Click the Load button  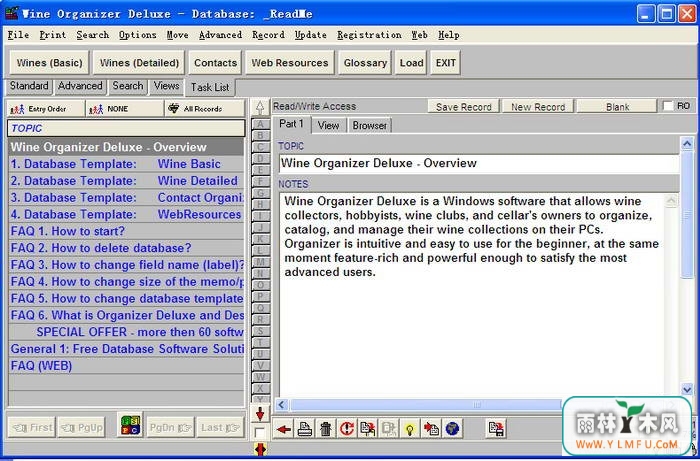point(411,62)
